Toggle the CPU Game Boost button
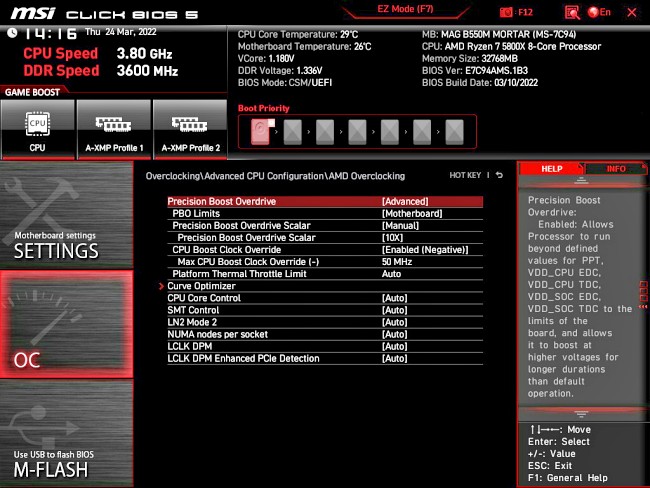The height and width of the screenshot is (488, 650). [38, 129]
